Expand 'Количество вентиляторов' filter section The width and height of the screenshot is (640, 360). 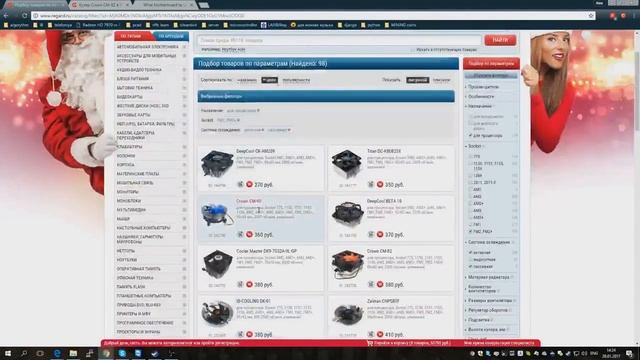(482, 289)
